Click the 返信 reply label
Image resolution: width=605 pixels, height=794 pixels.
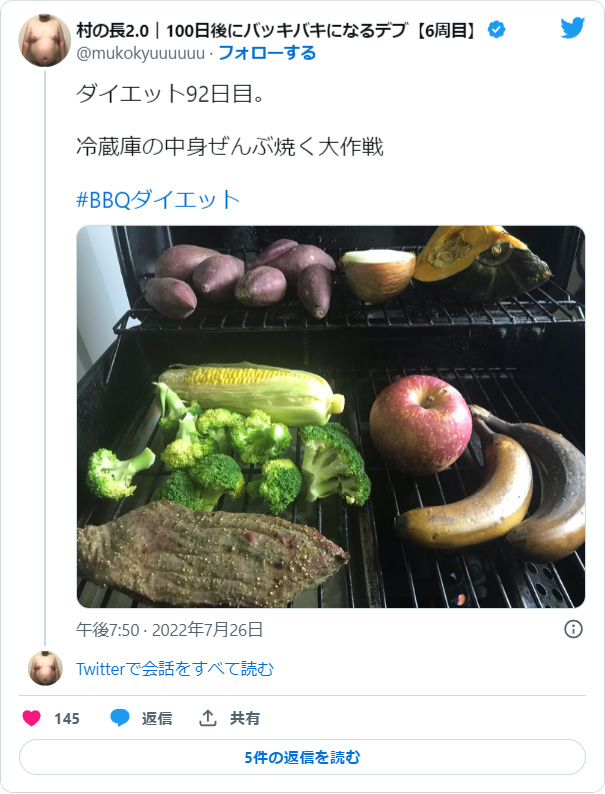click(157, 718)
